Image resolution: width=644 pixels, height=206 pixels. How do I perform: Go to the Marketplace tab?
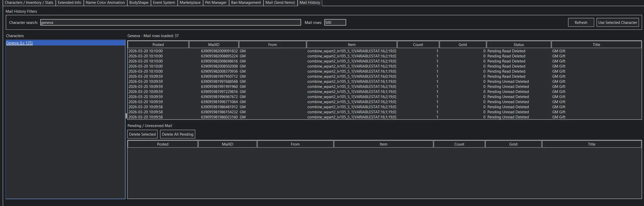tap(190, 3)
